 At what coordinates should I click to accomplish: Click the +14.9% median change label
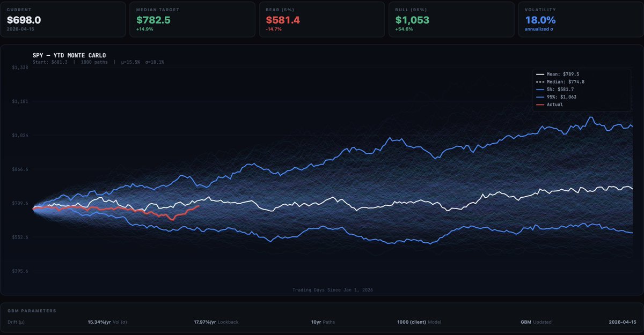[x=145, y=29]
